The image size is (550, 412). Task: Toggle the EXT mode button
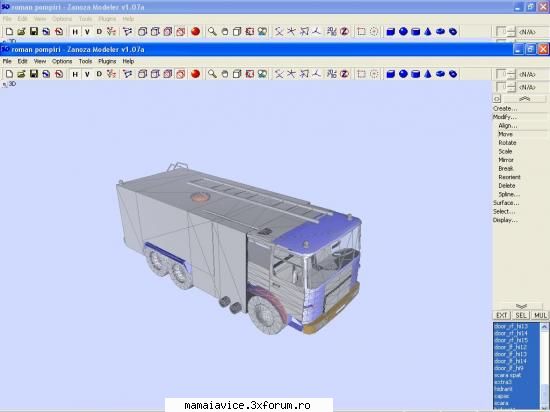[502, 315]
